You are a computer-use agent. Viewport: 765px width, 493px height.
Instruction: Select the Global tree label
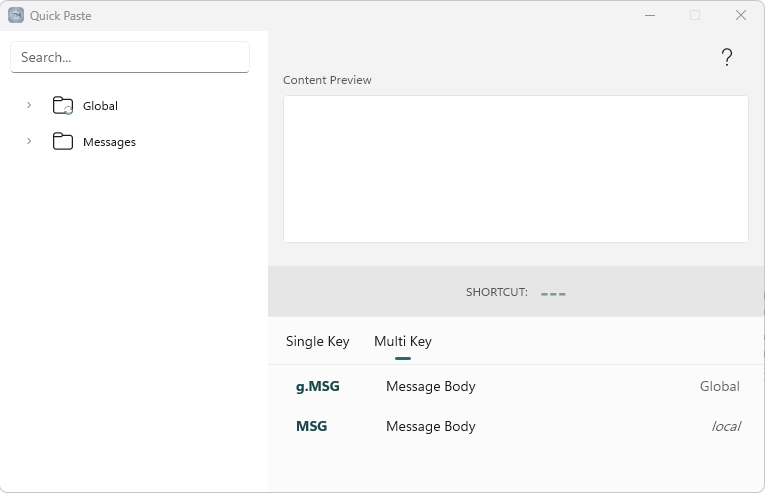point(100,106)
